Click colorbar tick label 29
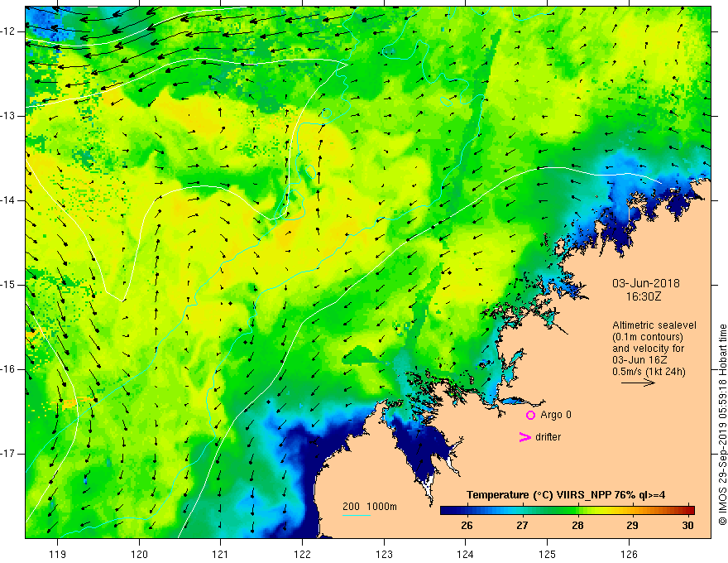 point(632,526)
